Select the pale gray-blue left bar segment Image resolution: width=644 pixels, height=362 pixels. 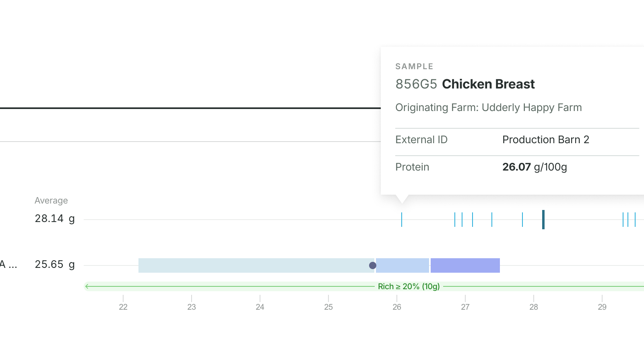tap(256, 265)
